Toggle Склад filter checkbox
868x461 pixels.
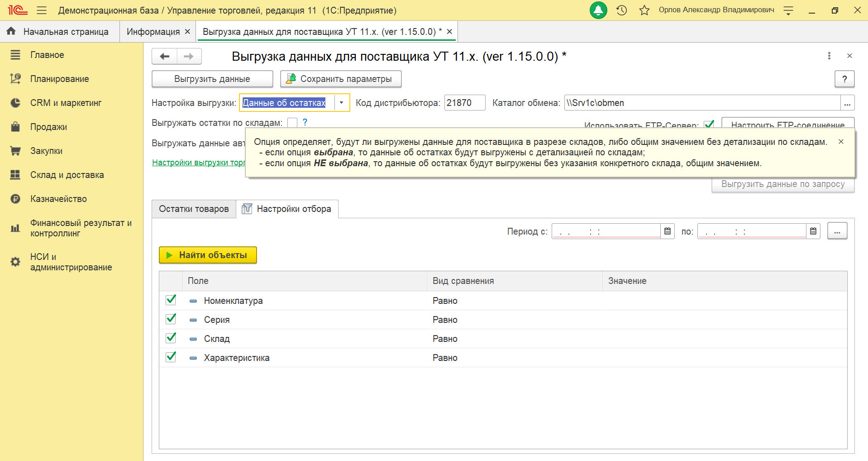(x=171, y=338)
